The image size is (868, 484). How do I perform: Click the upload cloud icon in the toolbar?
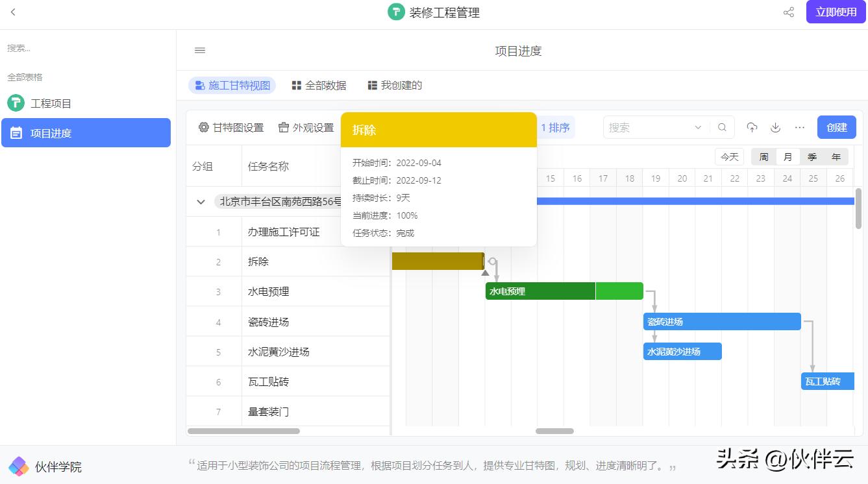(752, 127)
